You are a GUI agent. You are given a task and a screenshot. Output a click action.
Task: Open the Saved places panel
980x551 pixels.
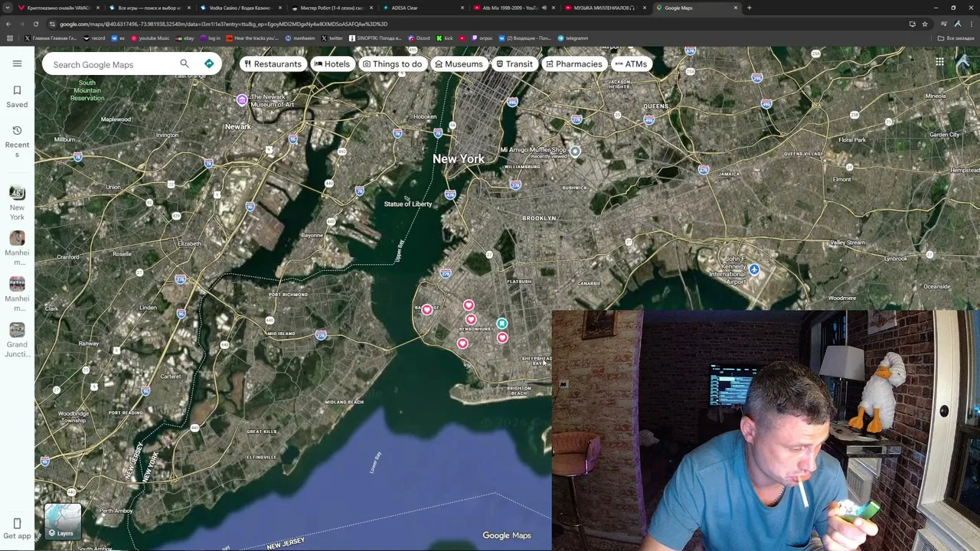point(17,96)
